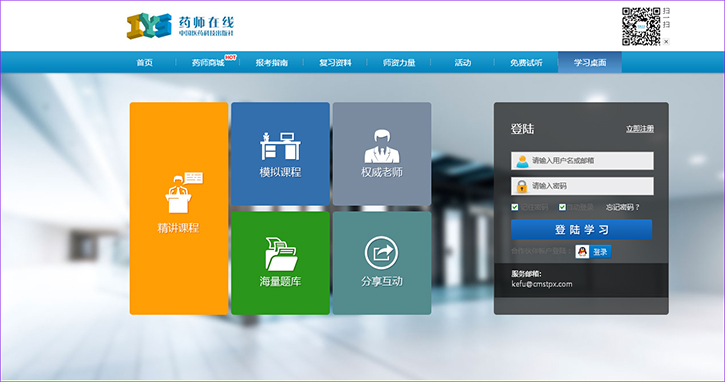The image size is (725, 382).
Task: Open the 模拟课程 desk tile
Action: [x=280, y=154]
